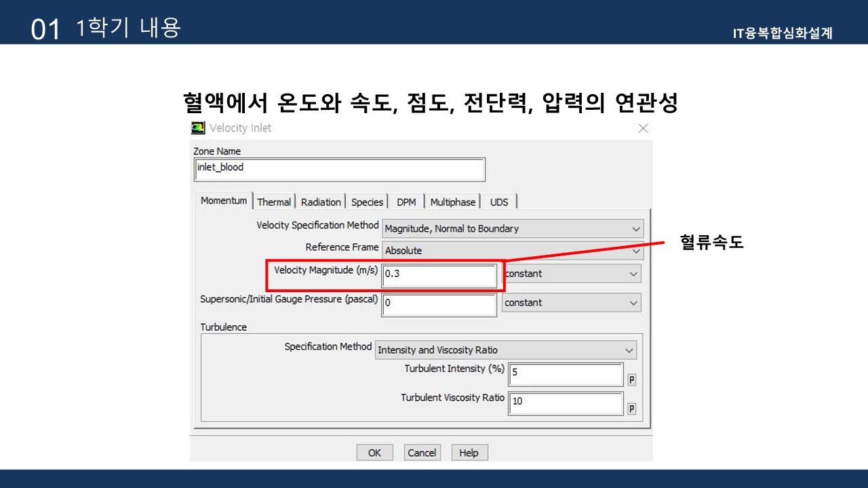Viewport: 868px width, 488px height.
Task: Click the Velocity Magnitude input field
Action: tap(439, 276)
